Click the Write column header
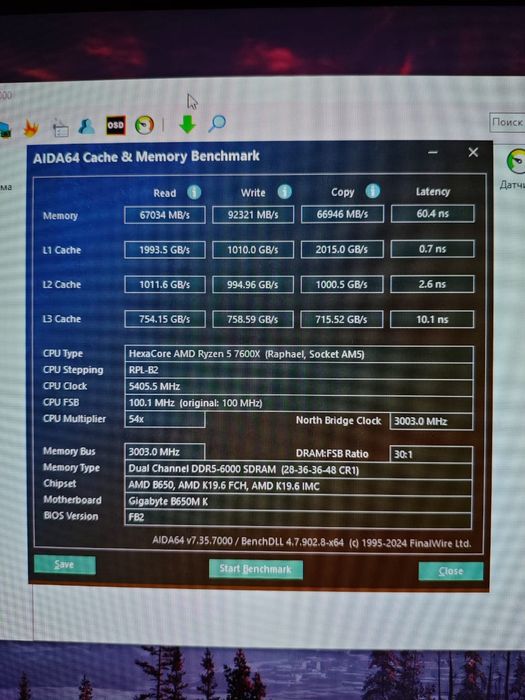The height and width of the screenshot is (700, 525). tap(253, 193)
